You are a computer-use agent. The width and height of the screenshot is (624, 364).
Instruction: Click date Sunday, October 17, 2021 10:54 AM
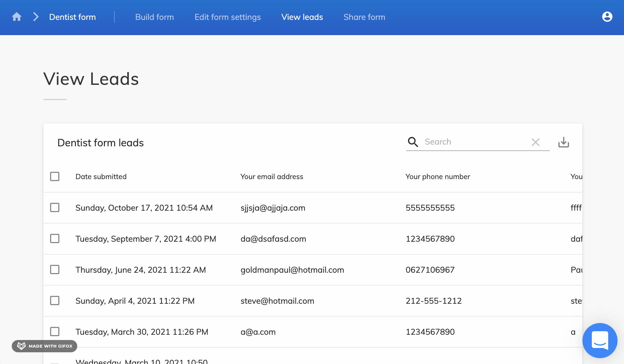click(x=144, y=208)
